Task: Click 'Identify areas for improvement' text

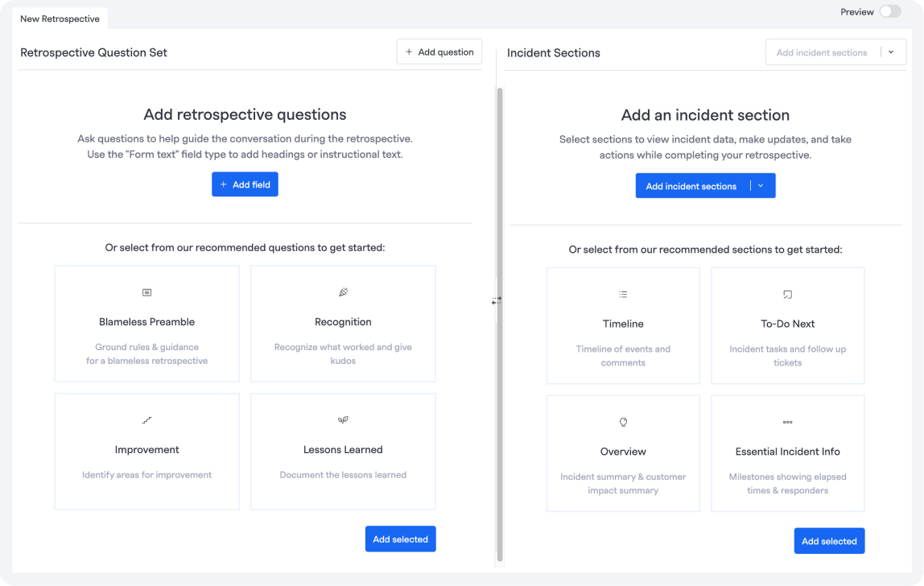Action: pyautogui.click(x=146, y=475)
